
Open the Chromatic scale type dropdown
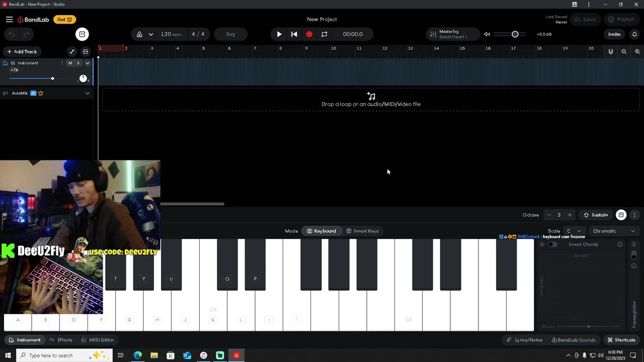tap(614, 231)
